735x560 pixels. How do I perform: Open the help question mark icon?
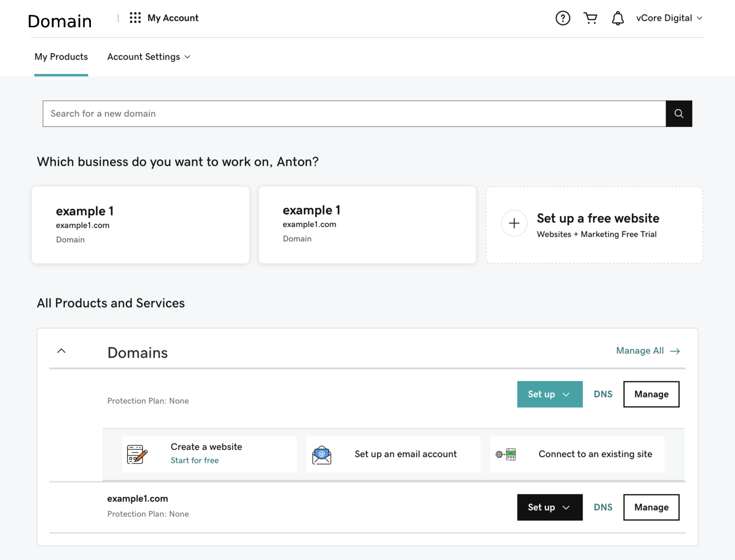(x=563, y=18)
